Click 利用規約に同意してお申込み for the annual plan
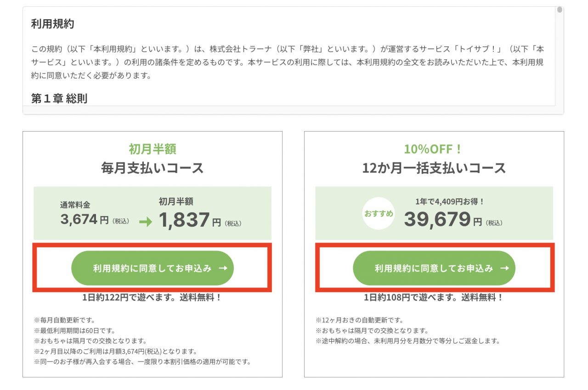The height and width of the screenshot is (390, 588). click(434, 268)
